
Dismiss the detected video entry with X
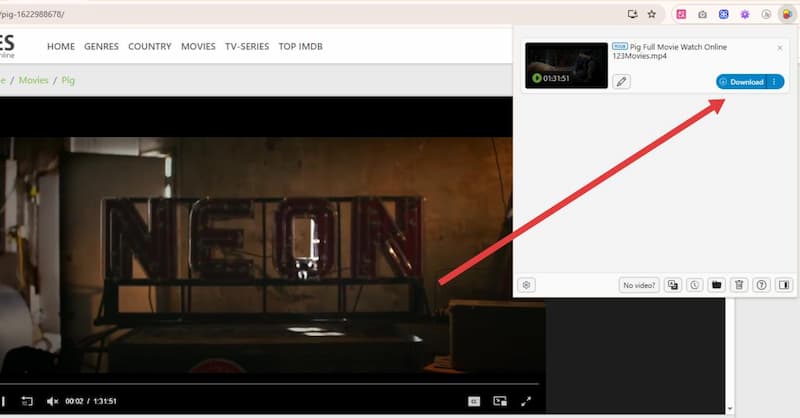click(780, 48)
